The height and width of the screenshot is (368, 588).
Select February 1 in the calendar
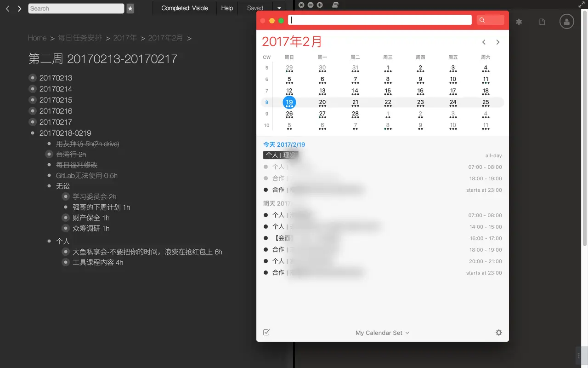388,68
